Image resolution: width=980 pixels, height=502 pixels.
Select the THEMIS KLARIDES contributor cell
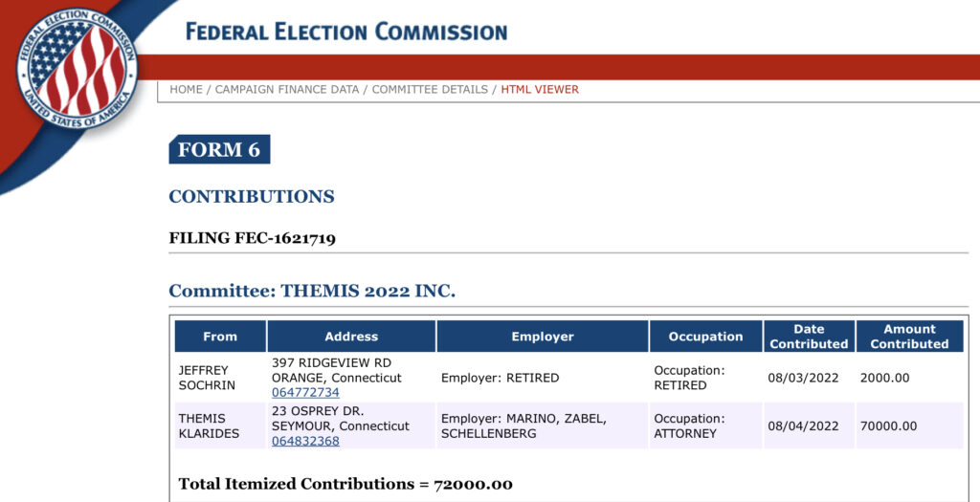click(x=220, y=426)
